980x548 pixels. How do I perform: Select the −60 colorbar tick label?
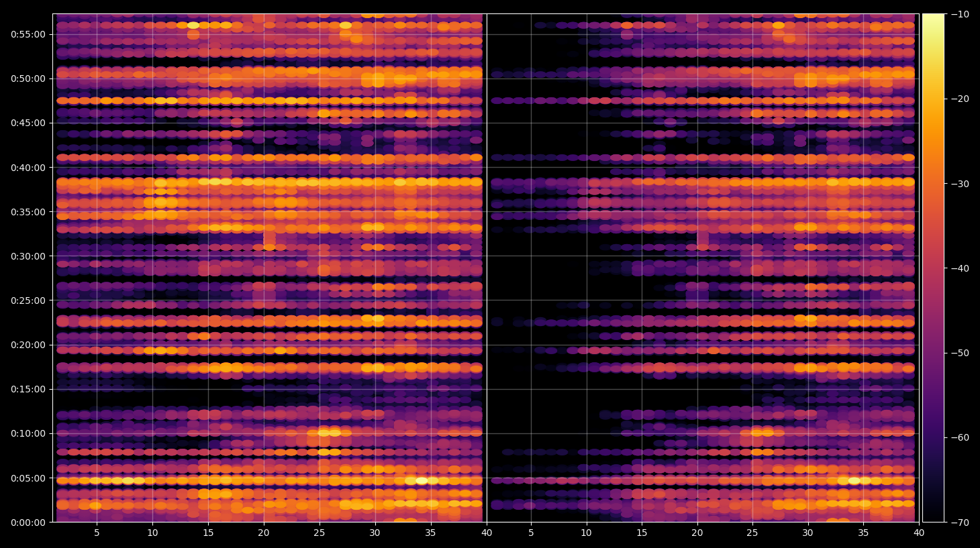(x=960, y=437)
